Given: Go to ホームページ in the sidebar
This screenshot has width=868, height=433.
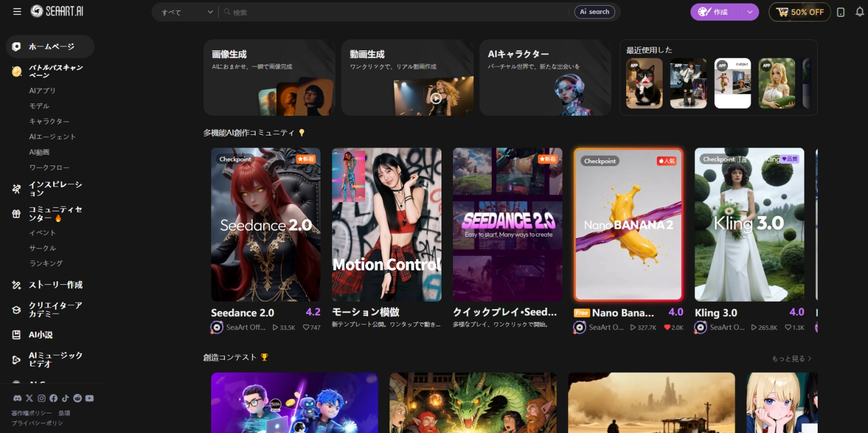Looking at the screenshot, I should coord(50,46).
